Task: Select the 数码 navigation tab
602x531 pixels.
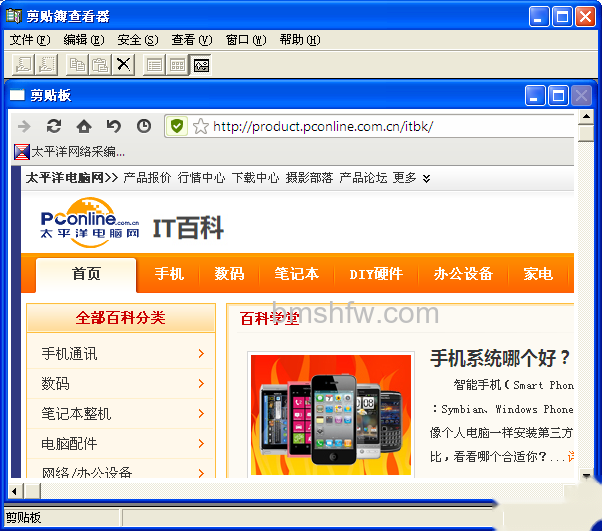Action: point(229,274)
